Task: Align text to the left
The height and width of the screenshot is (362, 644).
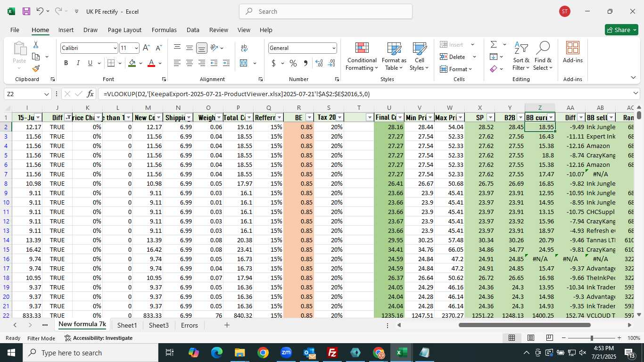Action: (177, 63)
